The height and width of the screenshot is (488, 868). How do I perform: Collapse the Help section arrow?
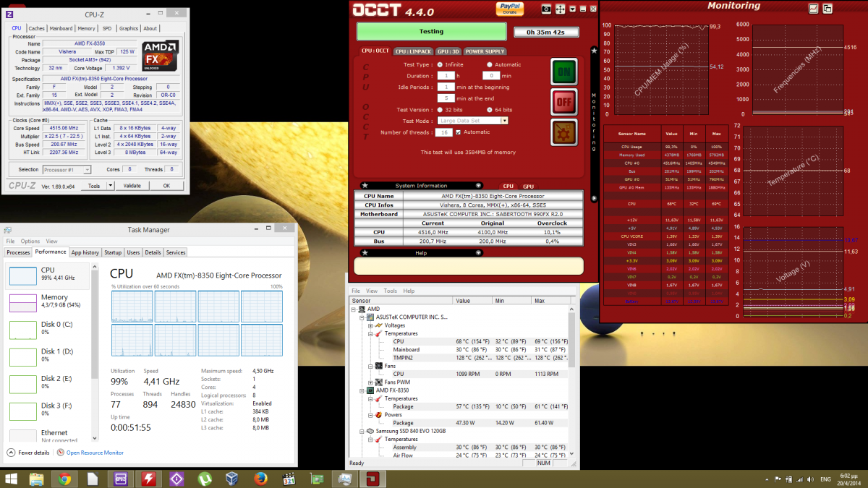pyautogui.click(x=478, y=252)
